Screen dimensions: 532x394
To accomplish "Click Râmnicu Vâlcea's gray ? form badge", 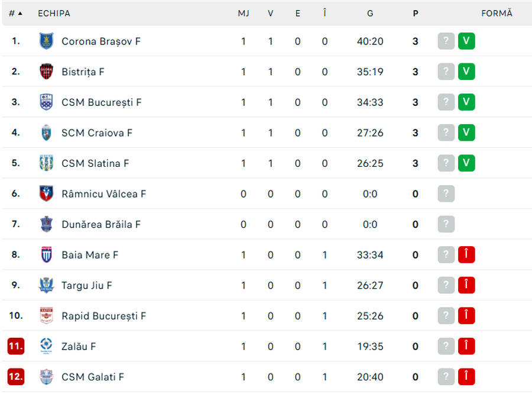I will coord(446,193).
